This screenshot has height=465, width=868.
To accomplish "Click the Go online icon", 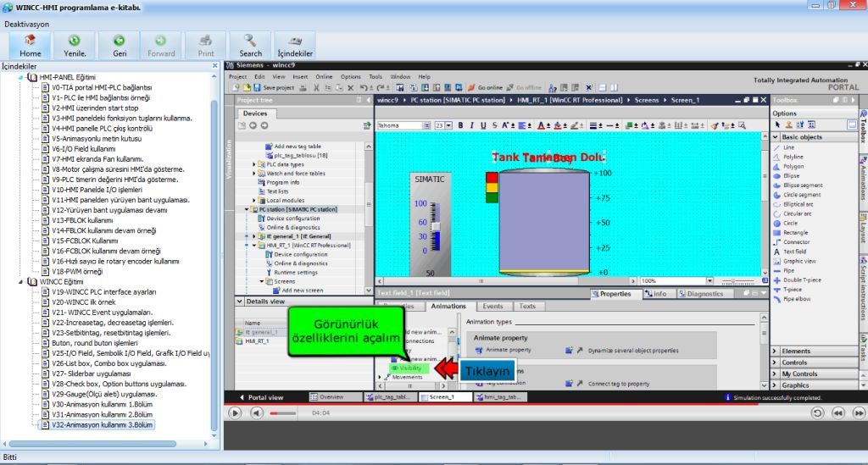I will 484,87.
